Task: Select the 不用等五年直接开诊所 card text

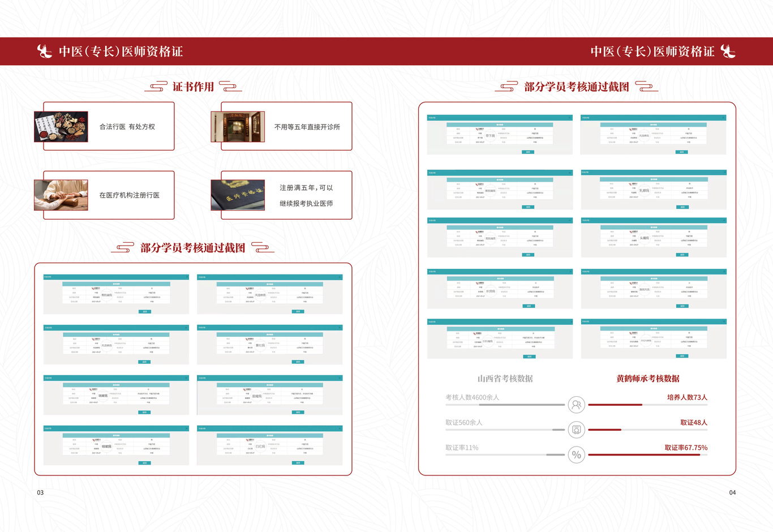Action: tap(307, 127)
